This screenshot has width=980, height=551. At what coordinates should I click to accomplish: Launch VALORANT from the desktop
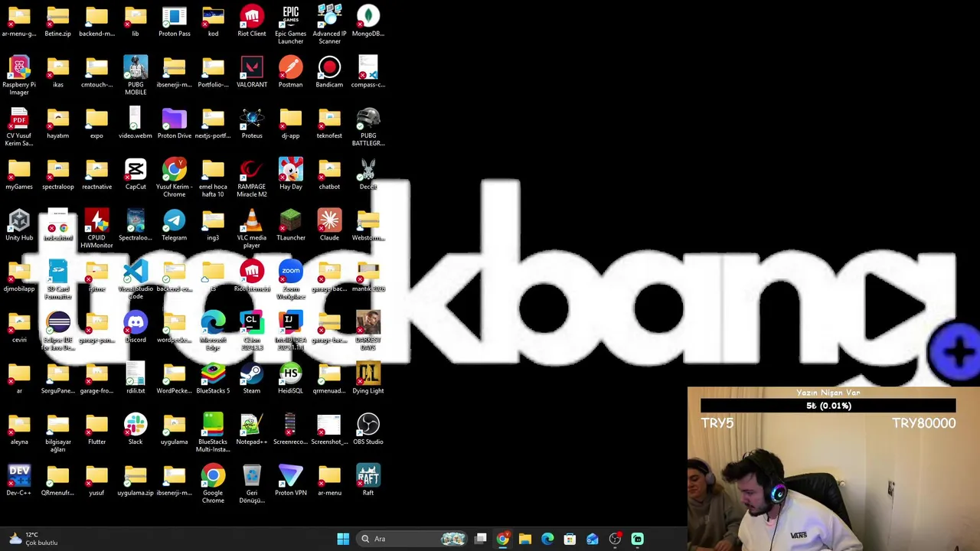pos(252,73)
